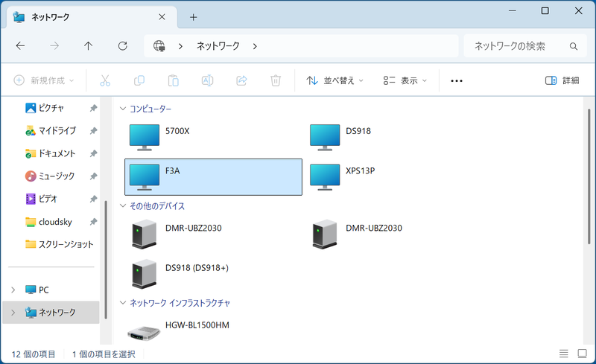This screenshot has height=364, width=596.
Task: Collapse the その他のデバイス group
Action: click(x=123, y=205)
